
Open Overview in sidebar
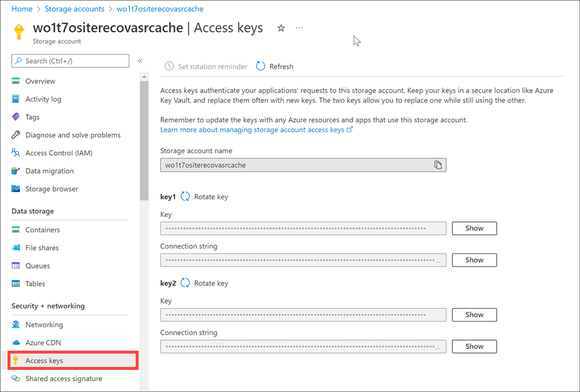40,81
